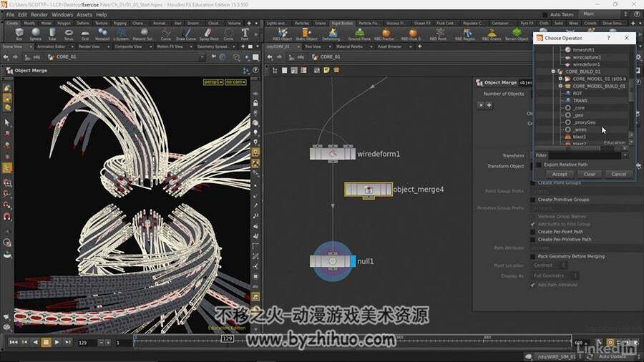The width and height of the screenshot is (644, 362).
Task: Click the Filter input field in Choose Operator
Action: [x=585, y=155]
